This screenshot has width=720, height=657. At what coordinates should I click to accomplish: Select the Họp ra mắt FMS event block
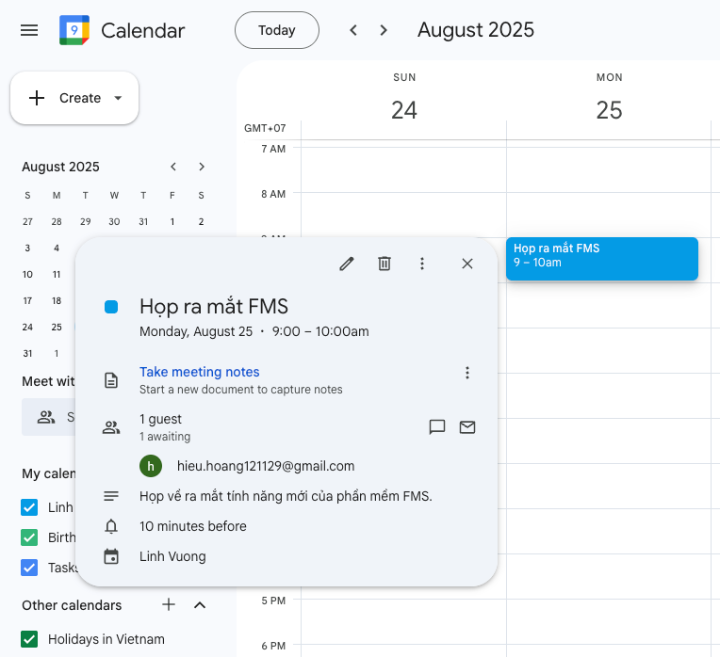(601, 258)
